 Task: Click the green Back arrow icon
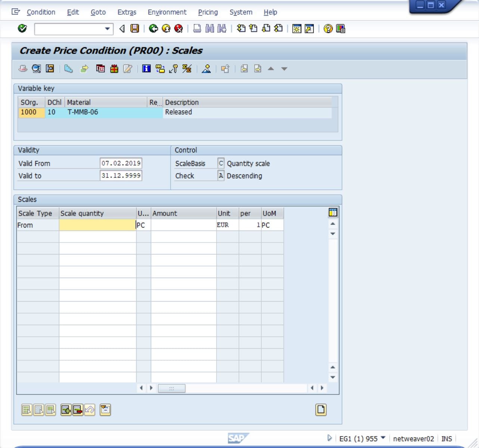click(153, 28)
